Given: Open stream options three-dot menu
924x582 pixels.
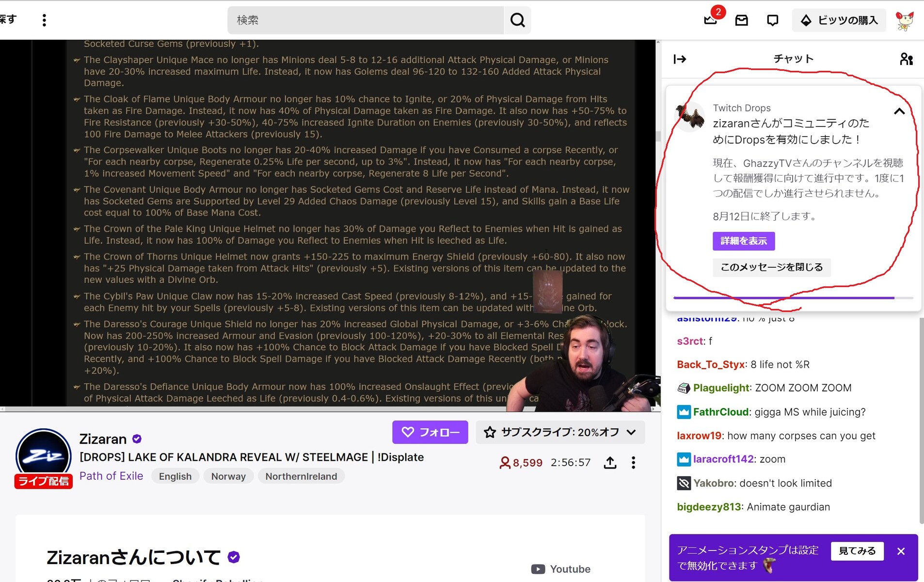Looking at the screenshot, I should 633,463.
